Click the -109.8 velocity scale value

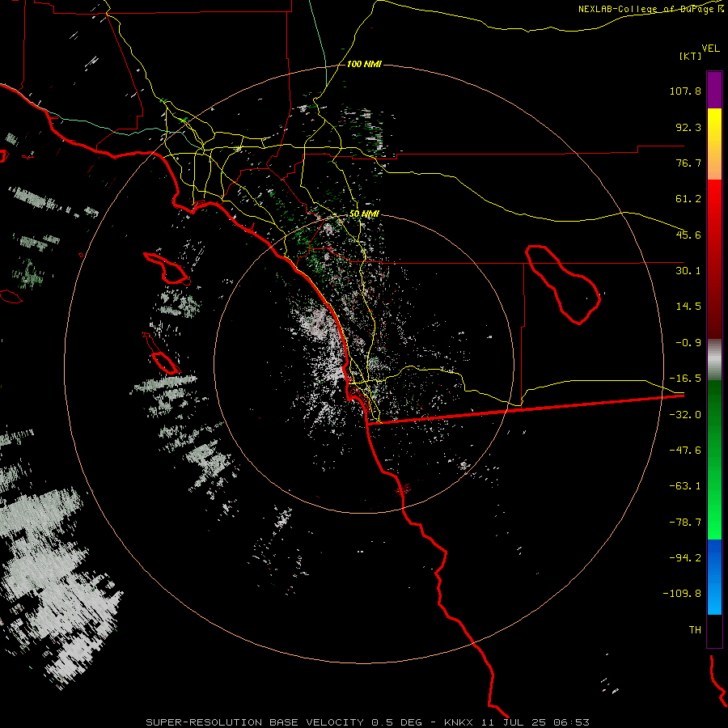tap(683, 594)
